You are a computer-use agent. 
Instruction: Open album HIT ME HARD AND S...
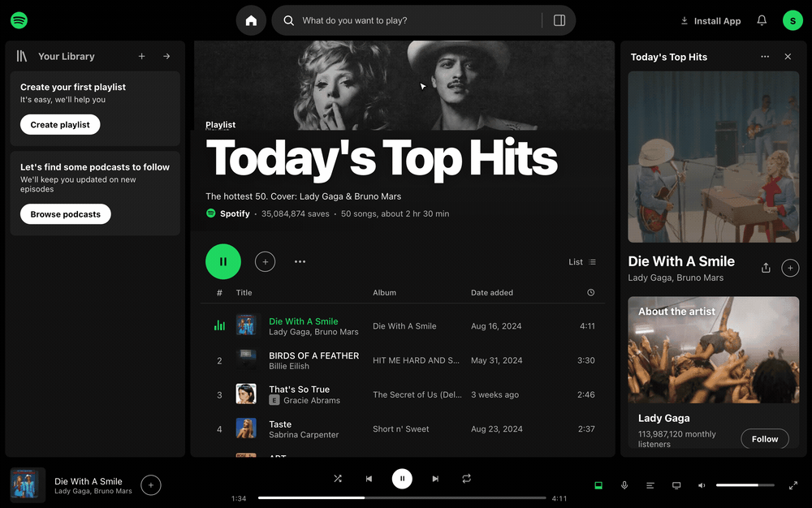[x=416, y=360]
